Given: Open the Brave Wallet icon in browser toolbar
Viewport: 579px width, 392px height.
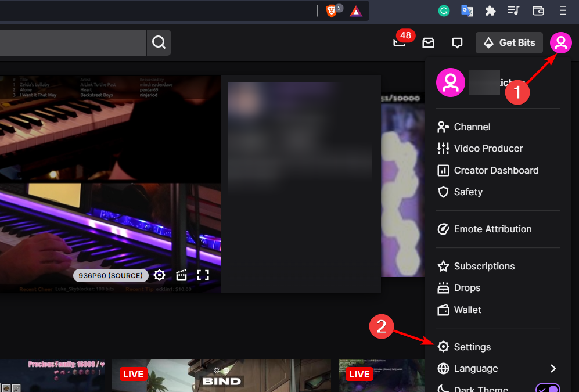Looking at the screenshot, I should 538,11.
